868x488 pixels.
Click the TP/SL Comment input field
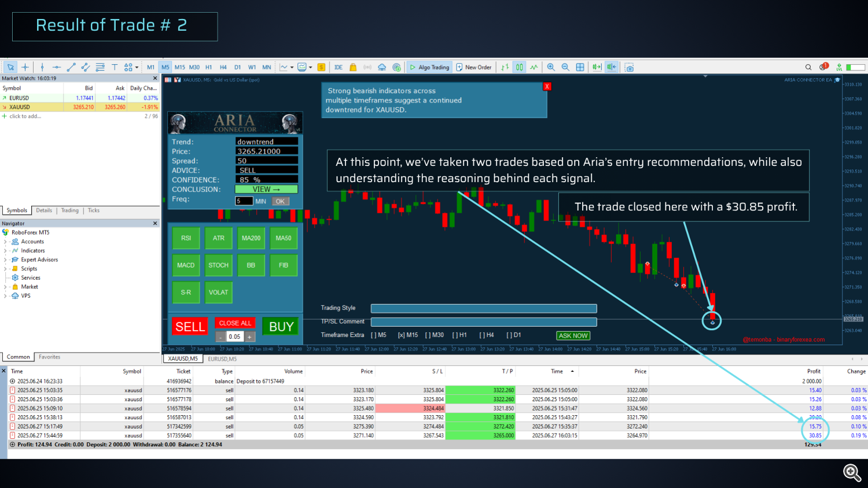pos(484,322)
